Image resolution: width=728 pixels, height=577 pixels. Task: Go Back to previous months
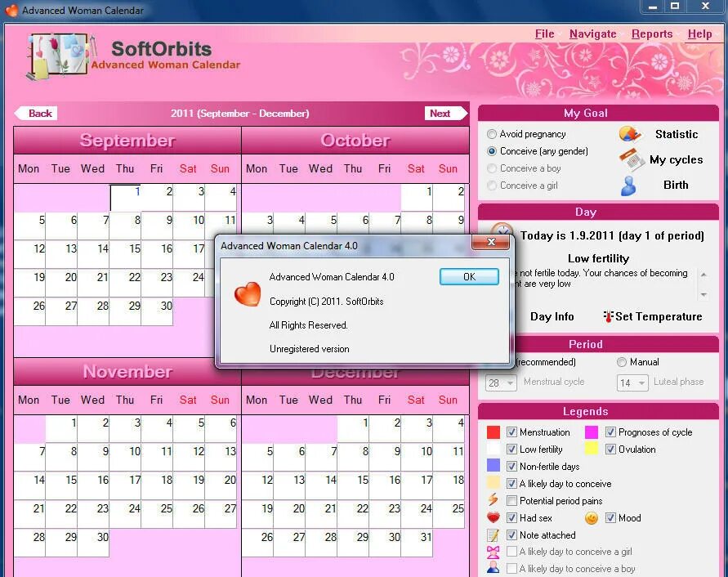click(36, 114)
